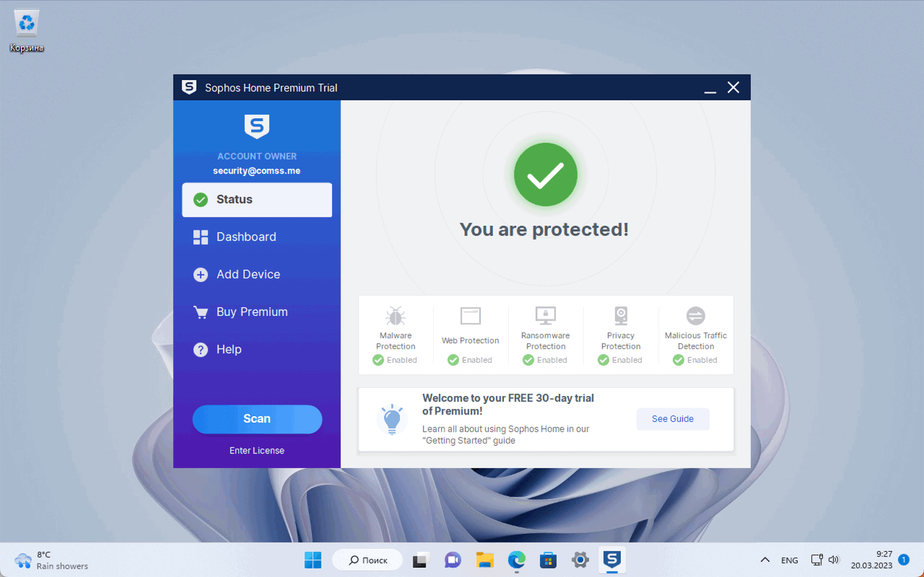Click the Web Protection browser window icon

point(471,316)
